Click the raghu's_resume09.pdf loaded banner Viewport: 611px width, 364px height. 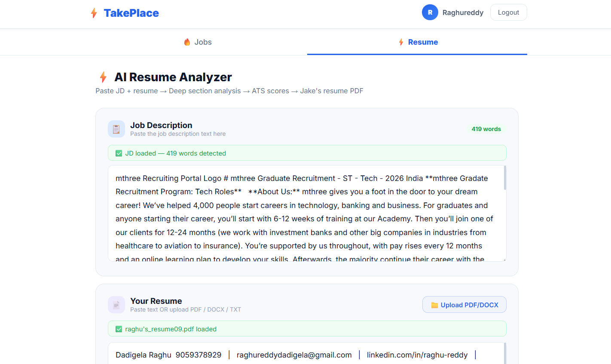[307, 329]
